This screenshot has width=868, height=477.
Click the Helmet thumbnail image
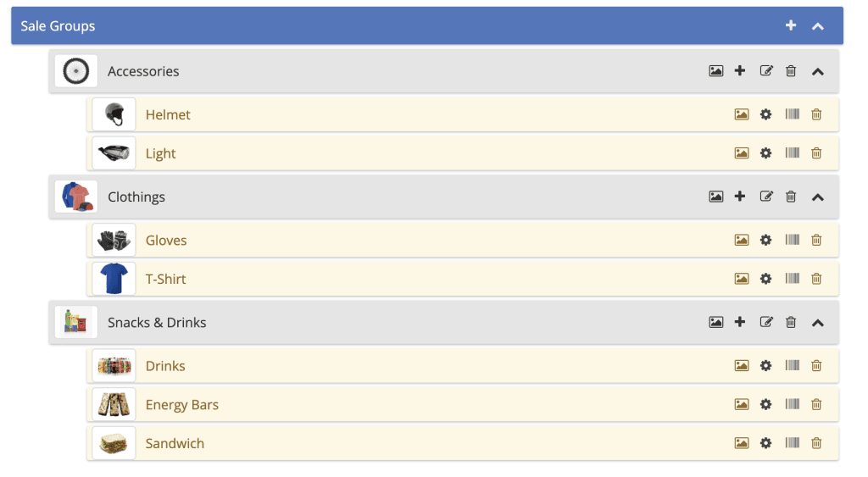(x=114, y=114)
